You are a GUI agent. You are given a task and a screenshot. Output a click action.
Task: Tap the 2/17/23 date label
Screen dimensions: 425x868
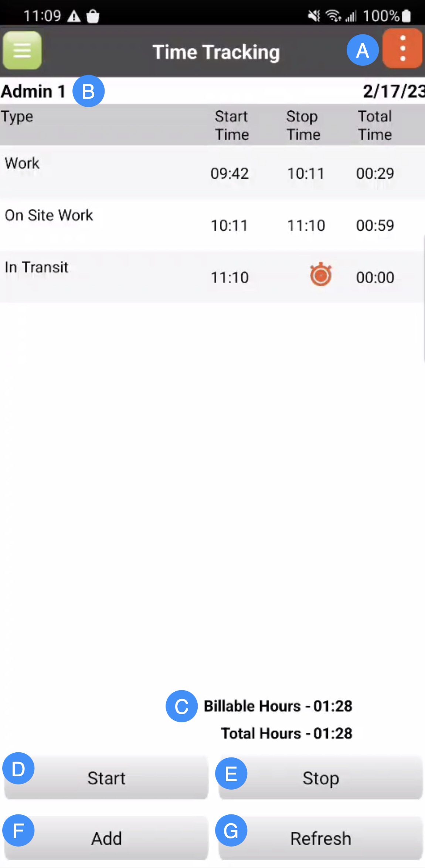[x=393, y=91]
